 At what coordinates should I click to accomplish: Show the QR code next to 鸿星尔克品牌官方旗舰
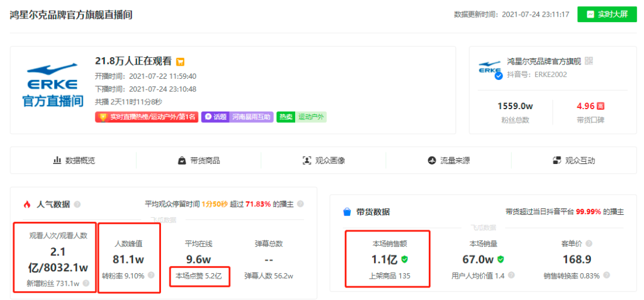pos(589,61)
